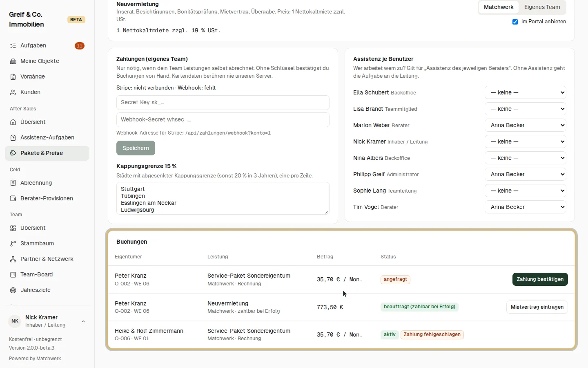Open assistant dropdown for Nick Kramer
588x368 pixels.
click(526, 141)
